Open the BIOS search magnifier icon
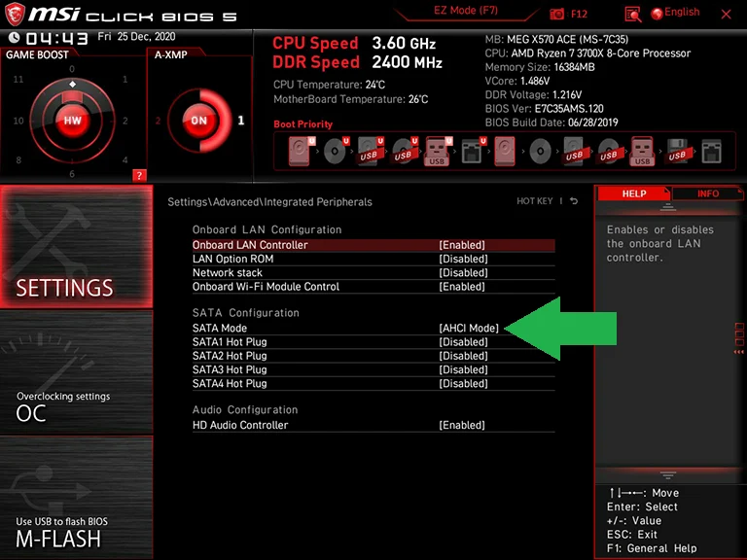Viewport: 747px width, 560px height. (x=632, y=15)
